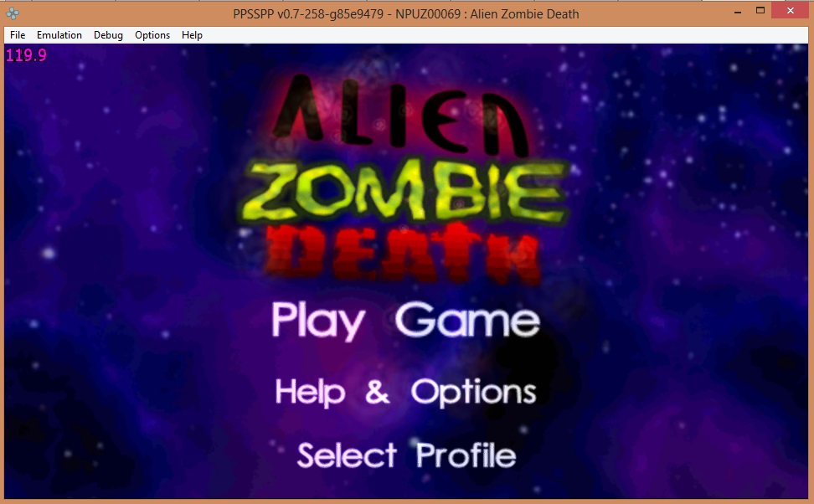
Task: Click the pink 119.9 FPS counter
Action: pyautogui.click(x=26, y=56)
